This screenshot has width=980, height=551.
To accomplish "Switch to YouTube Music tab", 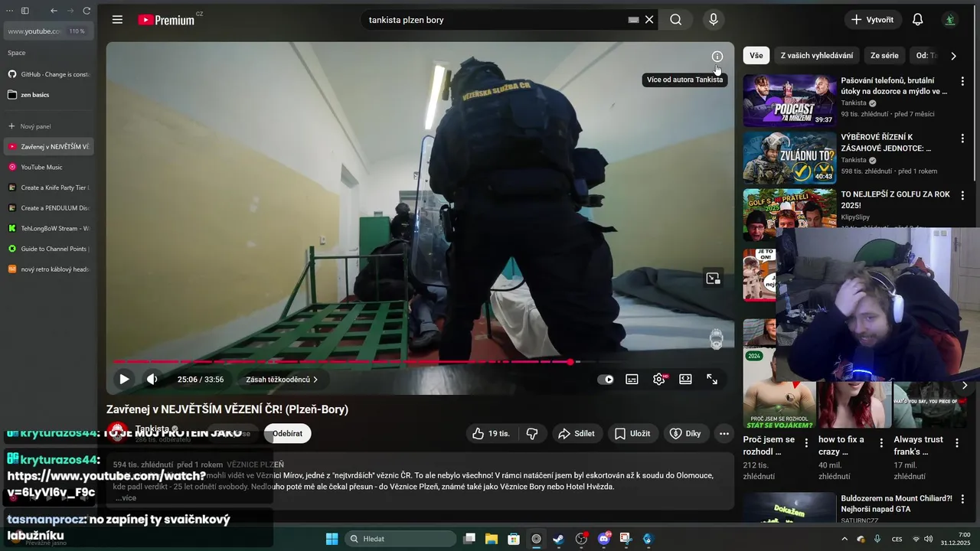I will point(50,167).
